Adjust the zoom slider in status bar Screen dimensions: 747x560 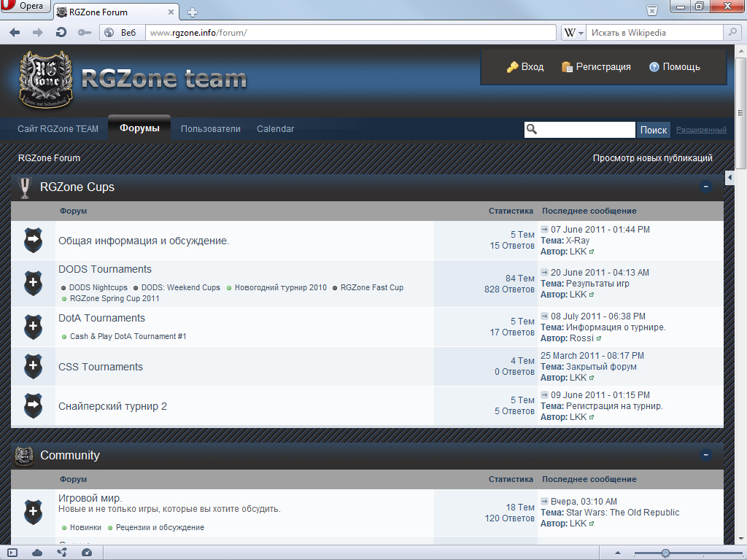coord(665,553)
